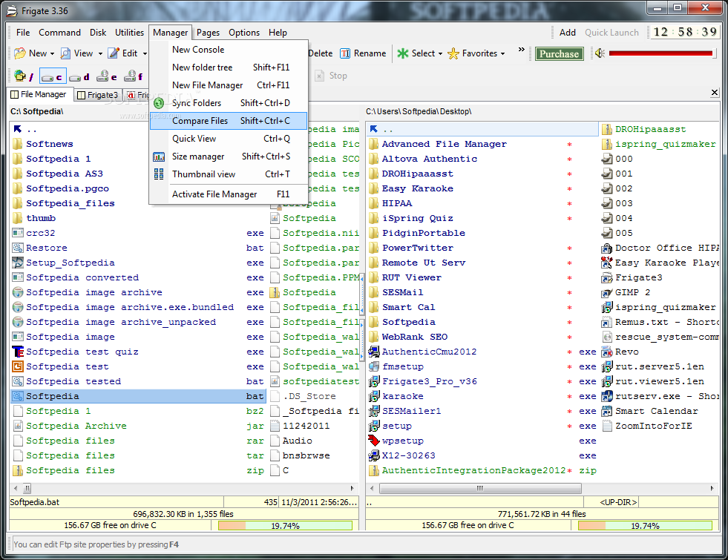This screenshot has width=728, height=560.
Task: Mute sound via the speaker icon
Action: pos(600,53)
